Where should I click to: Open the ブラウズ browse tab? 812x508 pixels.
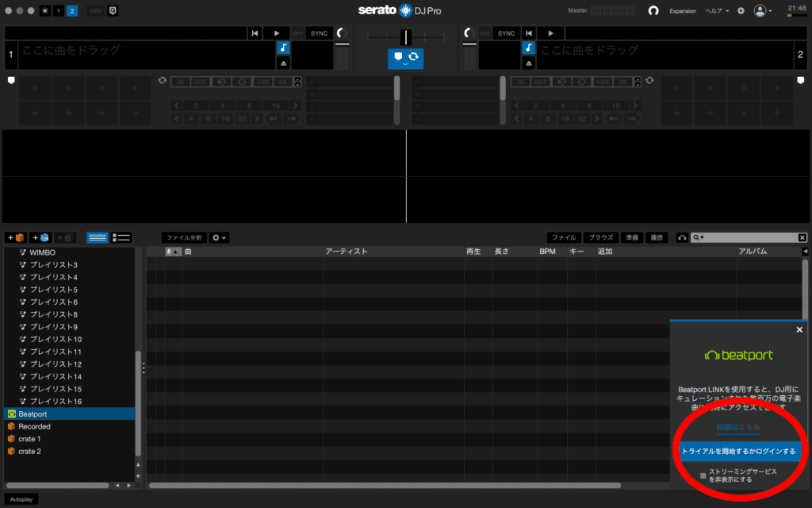(x=601, y=237)
